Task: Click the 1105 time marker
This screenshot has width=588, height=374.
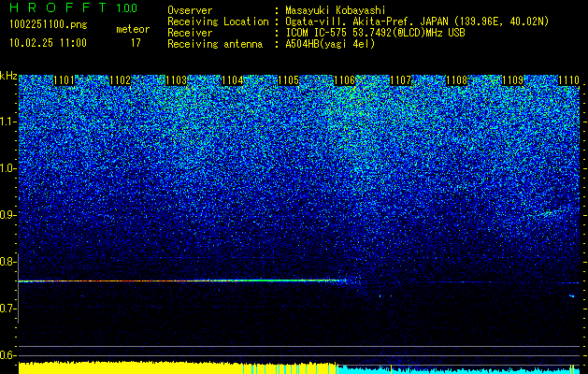Action: [x=288, y=80]
